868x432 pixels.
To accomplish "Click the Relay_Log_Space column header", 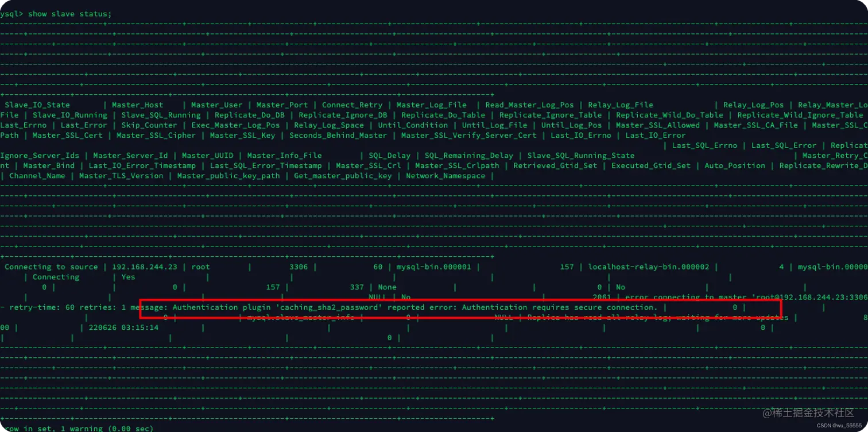I will pos(329,125).
